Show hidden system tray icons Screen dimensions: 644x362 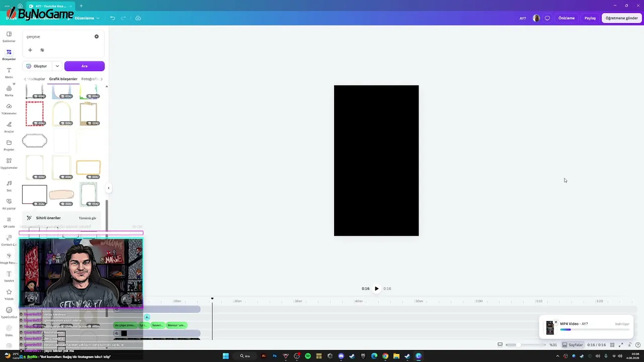557,356
